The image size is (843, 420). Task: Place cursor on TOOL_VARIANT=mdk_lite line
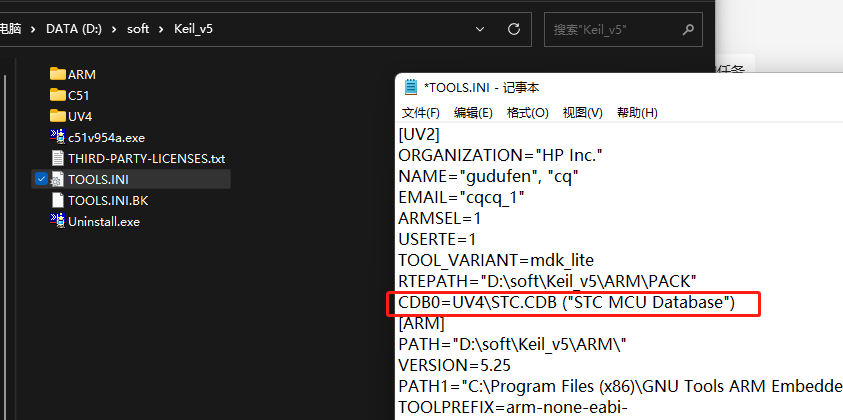(x=496, y=260)
